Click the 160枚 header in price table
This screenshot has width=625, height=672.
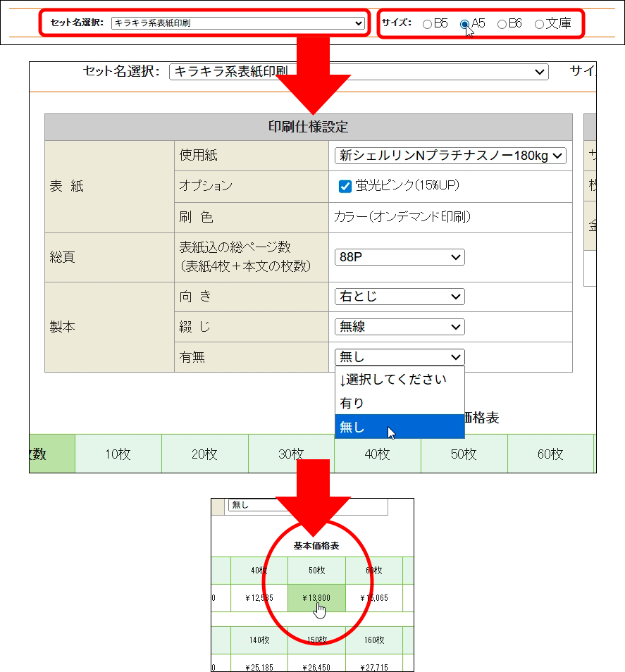[374, 640]
